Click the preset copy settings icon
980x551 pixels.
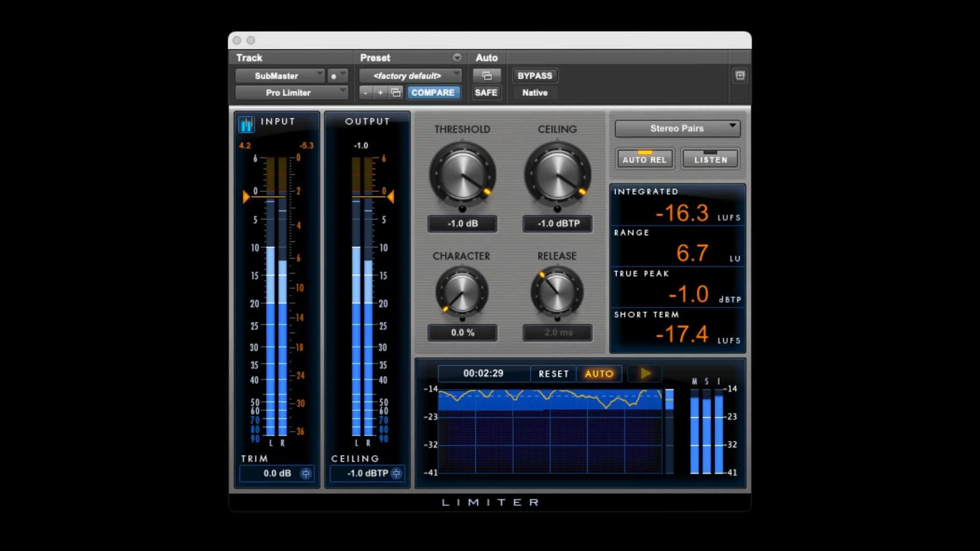point(396,92)
